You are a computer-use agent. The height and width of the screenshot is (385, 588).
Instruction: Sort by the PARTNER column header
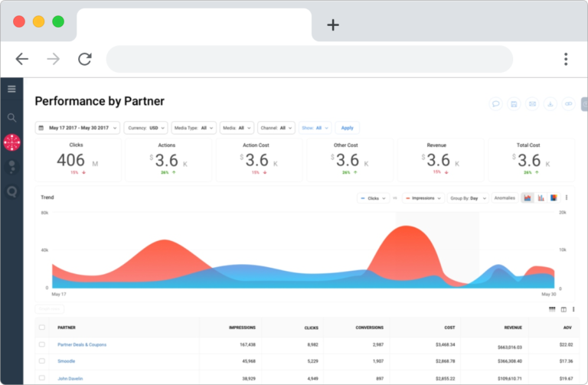pyautogui.click(x=67, y=328)
